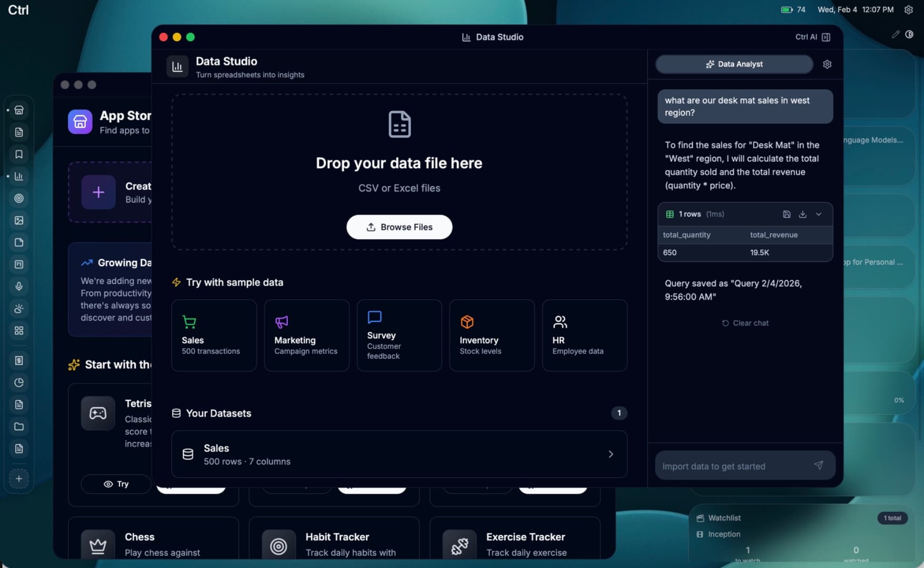
Task: Open the finance app icon in the sidebar
Action: click(x=19, y=361)
